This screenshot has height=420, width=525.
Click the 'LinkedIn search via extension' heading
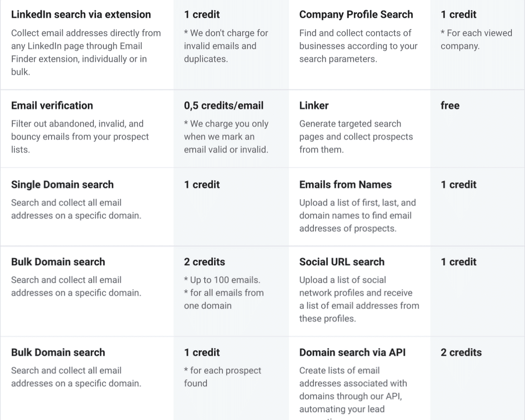point(81,14)
